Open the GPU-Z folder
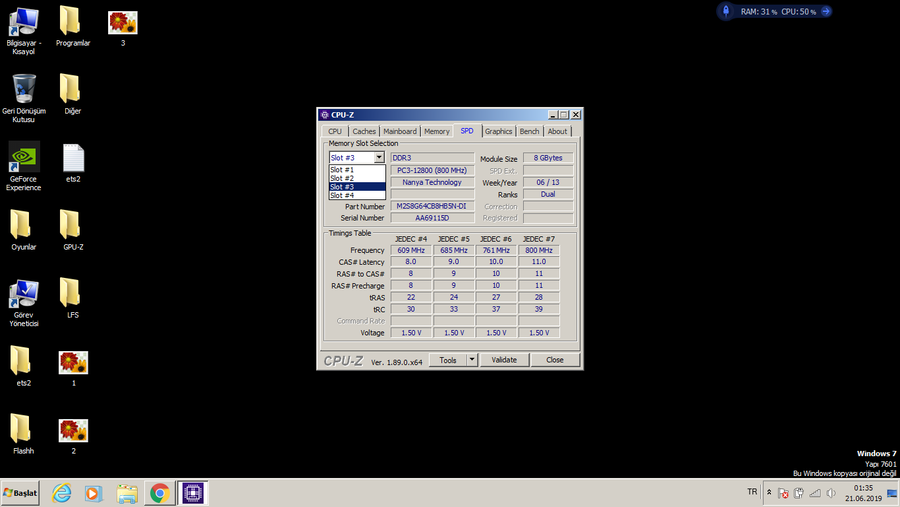The height and width of the screenshot is (507, 900). [x=73, y=230]
